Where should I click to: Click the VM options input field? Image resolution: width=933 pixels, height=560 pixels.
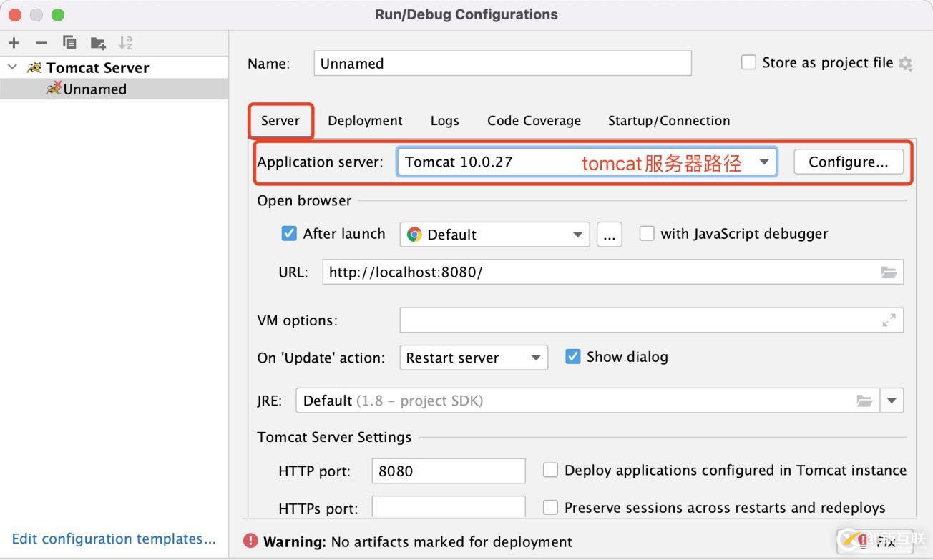[x=652, y=320]
